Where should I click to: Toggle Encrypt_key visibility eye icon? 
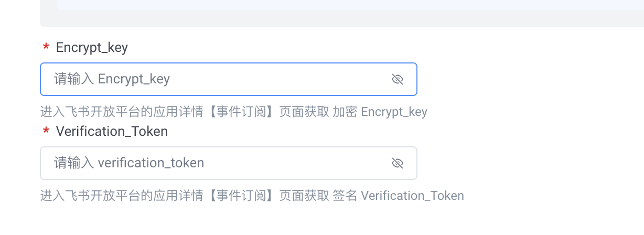(398, 79)
